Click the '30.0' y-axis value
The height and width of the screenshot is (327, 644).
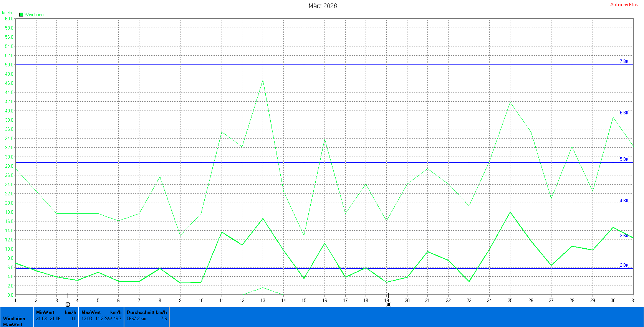[9, 157]
